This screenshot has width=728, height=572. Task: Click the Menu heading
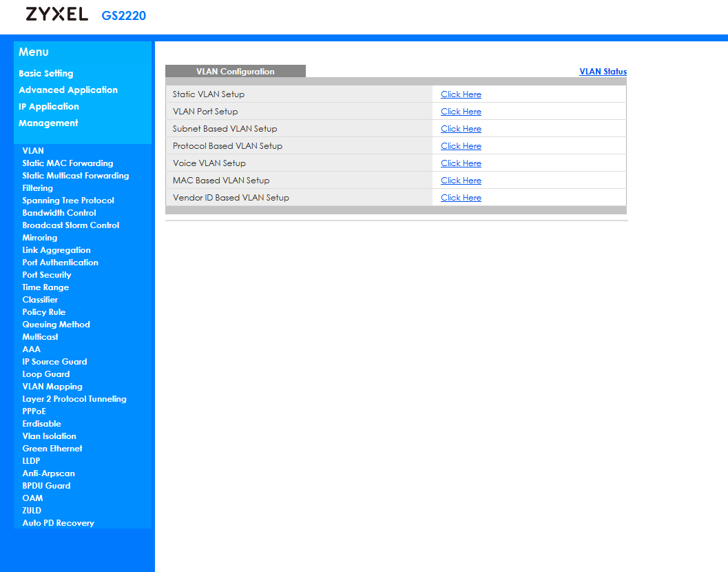click(x=34, y=52)
